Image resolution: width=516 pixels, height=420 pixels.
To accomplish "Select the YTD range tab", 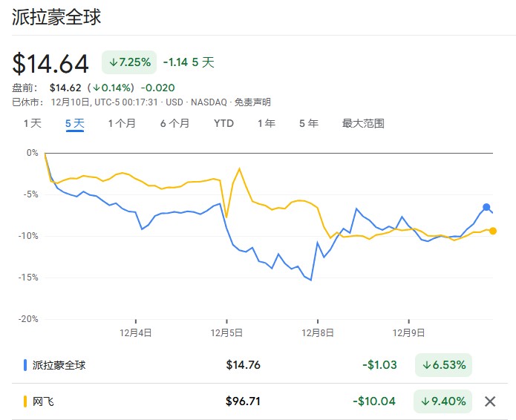I will tap(223, 123).
